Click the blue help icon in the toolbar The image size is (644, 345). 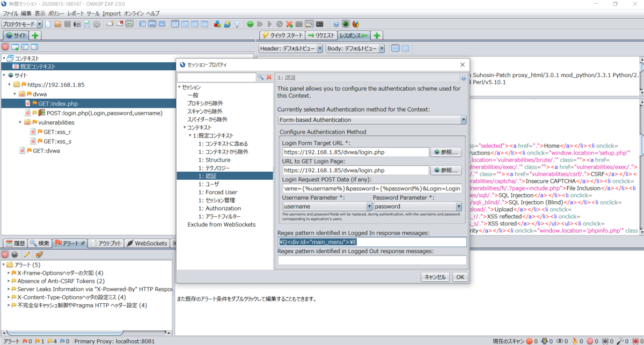pyautogui.click(x=336, y=24)
